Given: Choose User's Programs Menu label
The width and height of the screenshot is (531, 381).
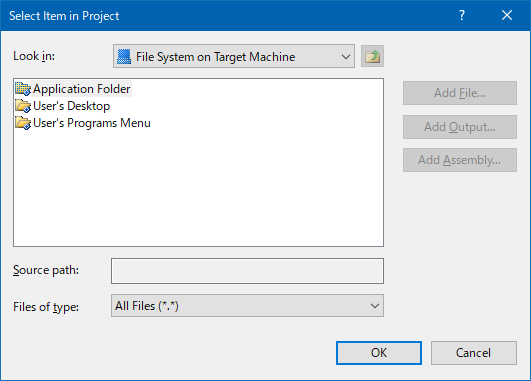Looking at the screenshot, I should [92, 123].
